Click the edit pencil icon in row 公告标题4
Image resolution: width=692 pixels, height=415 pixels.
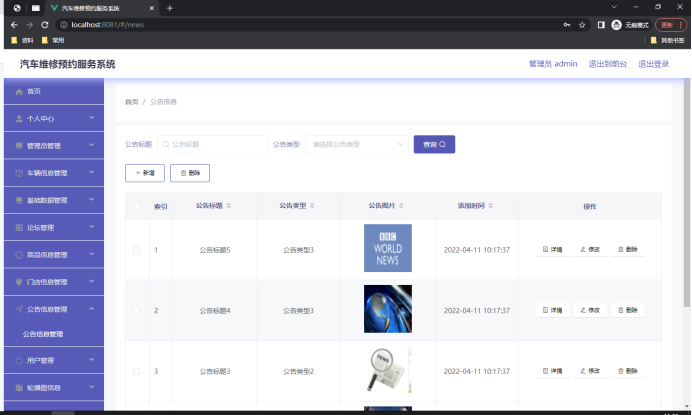pos(583,310)
